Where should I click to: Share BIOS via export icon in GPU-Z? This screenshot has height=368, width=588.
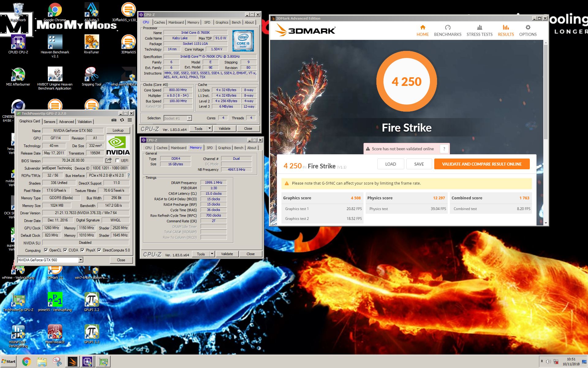click(x=108, y=160)
